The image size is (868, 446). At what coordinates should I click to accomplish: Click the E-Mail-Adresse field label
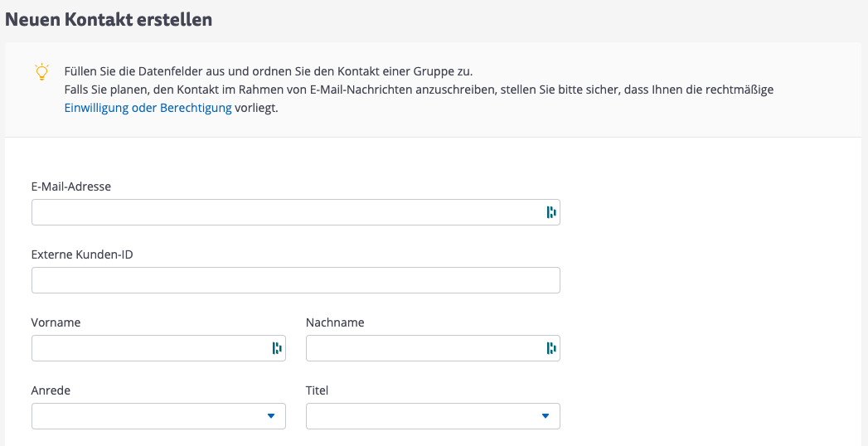coord(71,187)
